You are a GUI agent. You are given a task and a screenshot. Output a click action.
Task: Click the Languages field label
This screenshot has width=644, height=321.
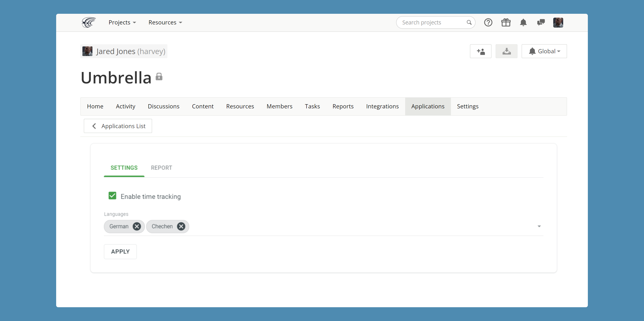click(116, 214)
